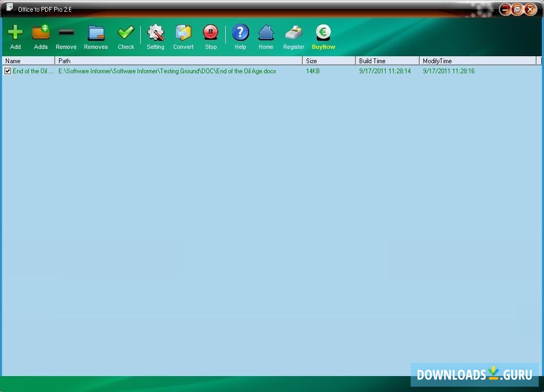Click the BuyNow euro icon

[x=324, y=32]
